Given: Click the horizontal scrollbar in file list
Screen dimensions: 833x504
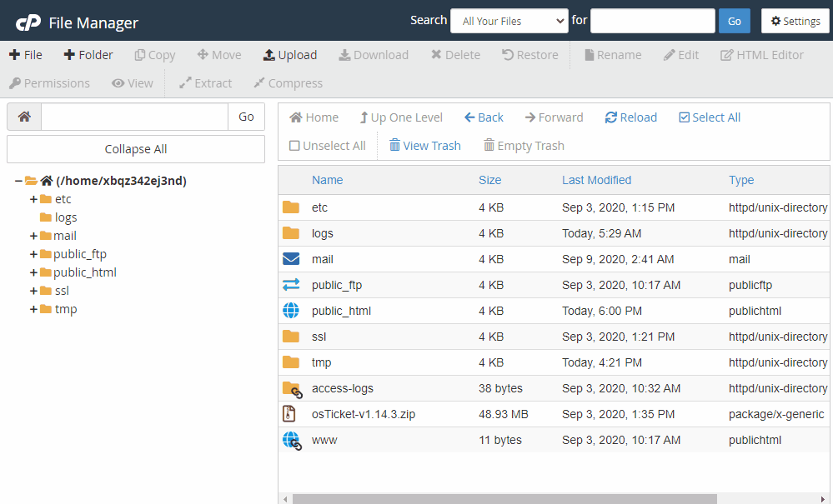Looking at the screenshot, I should [x=504, y=499].
